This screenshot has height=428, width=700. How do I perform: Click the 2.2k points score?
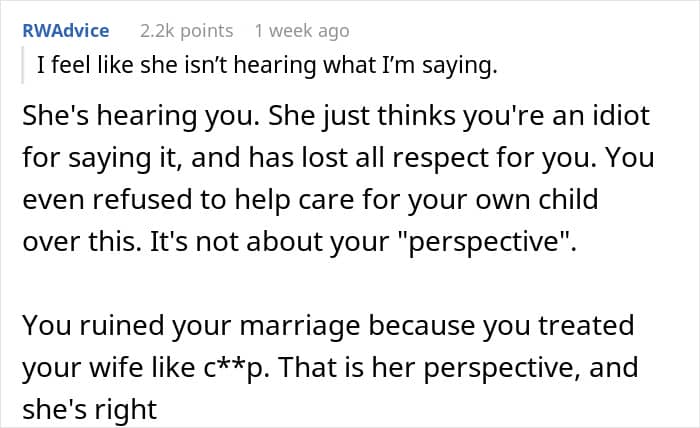click(x=187, y=31)
